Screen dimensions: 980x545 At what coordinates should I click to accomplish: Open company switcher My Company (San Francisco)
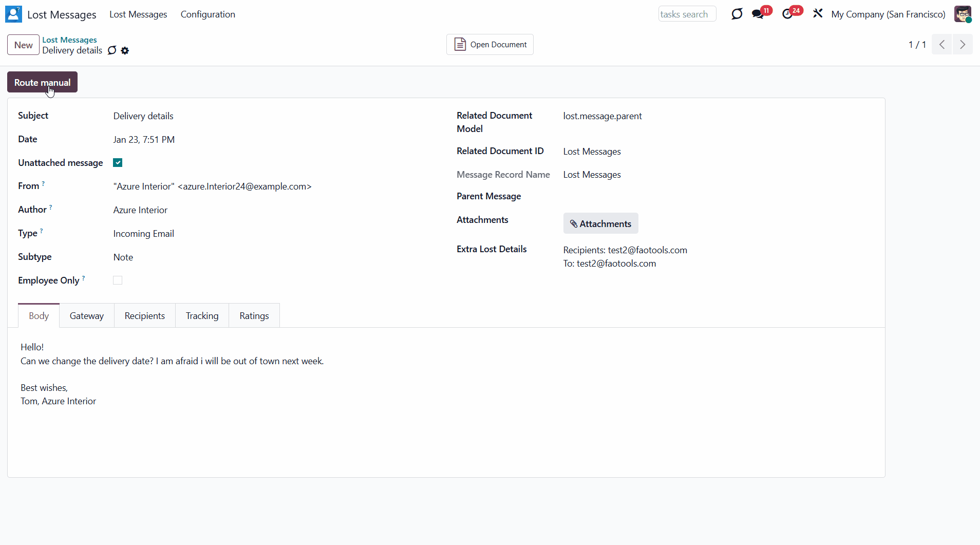point(888,14)
